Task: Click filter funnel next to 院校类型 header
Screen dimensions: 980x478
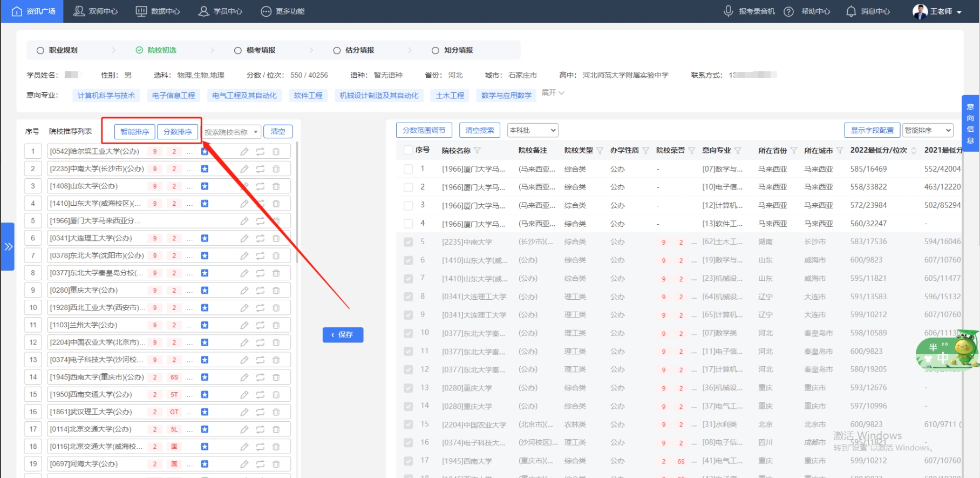Action: click(x=600, y=150)
